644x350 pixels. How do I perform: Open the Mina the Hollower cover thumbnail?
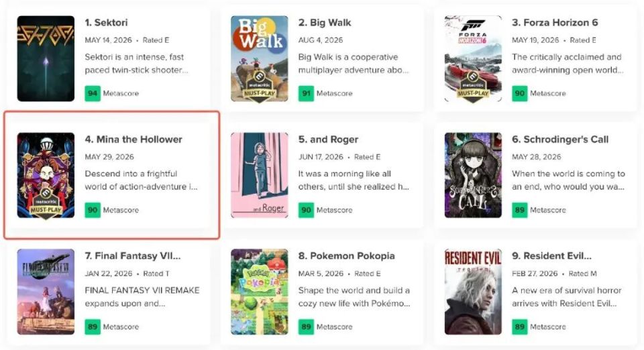click(x=46, y=175)
